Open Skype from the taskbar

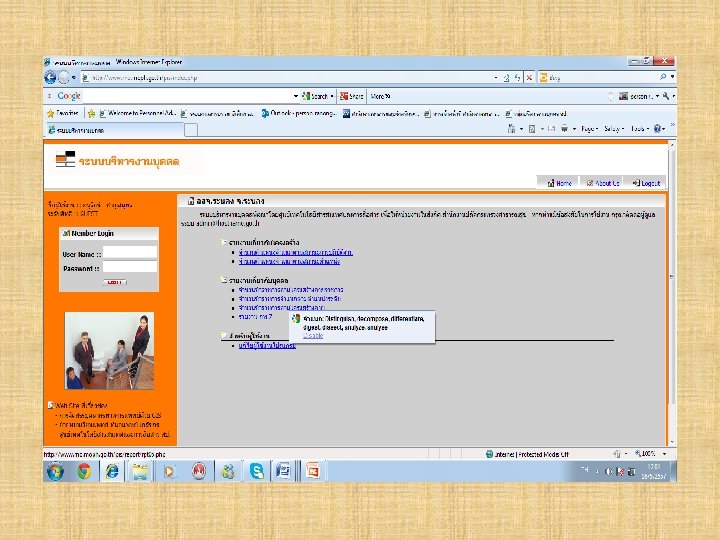(x=257, y=471)
